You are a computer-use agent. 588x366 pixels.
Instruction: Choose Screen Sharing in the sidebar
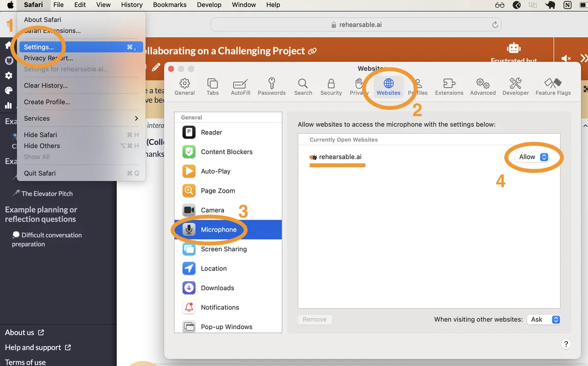[x=228, y=249]
